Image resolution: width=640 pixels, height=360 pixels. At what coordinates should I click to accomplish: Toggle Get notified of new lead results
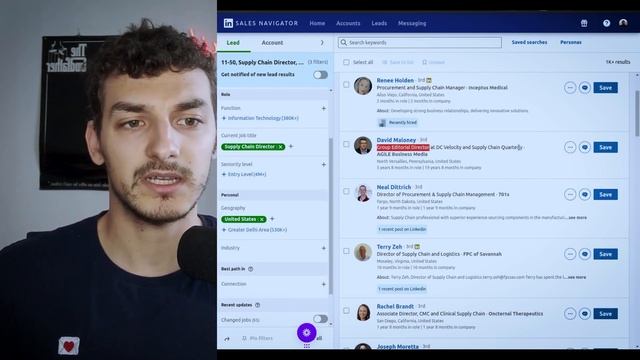click(x=320, y=75)
